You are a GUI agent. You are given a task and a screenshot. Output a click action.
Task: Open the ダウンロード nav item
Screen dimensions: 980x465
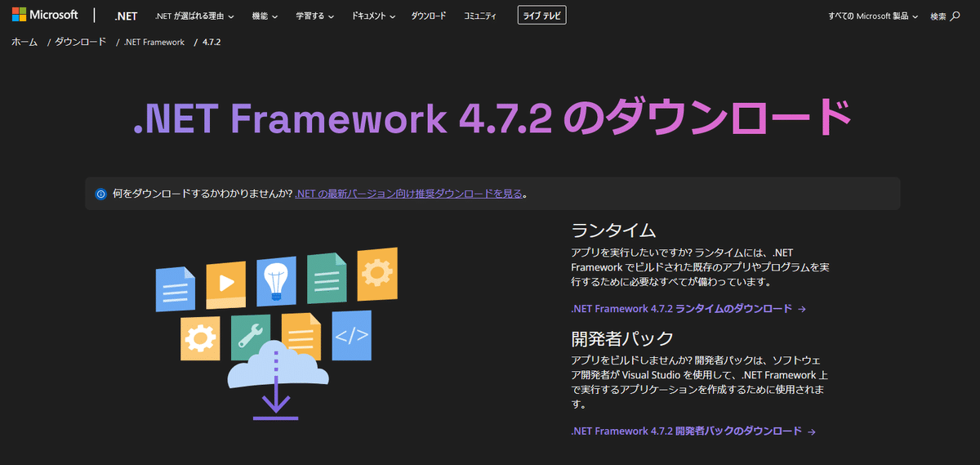pos(428,16)
